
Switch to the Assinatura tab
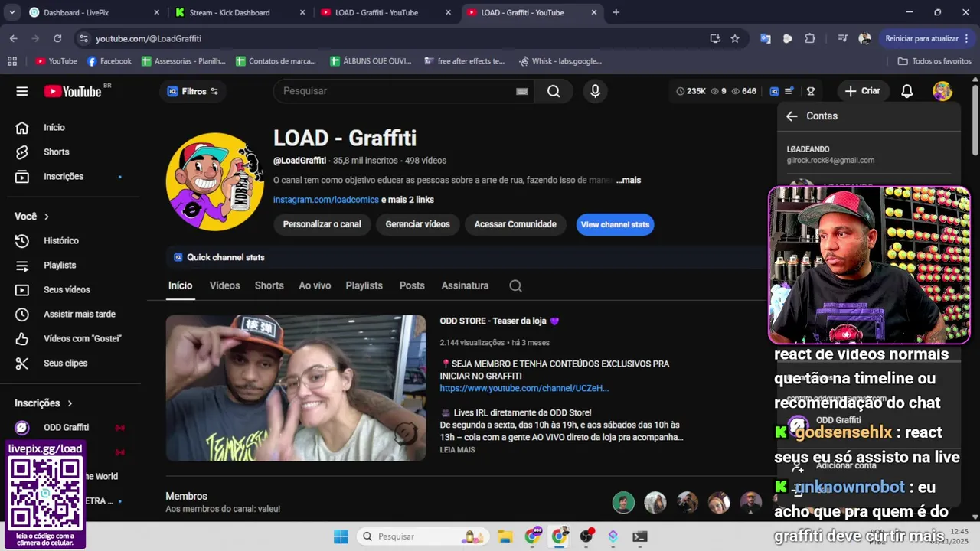(465, 285)
